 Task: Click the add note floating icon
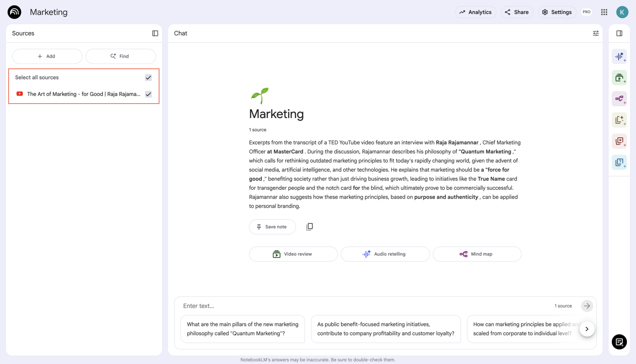coord(619,342)
